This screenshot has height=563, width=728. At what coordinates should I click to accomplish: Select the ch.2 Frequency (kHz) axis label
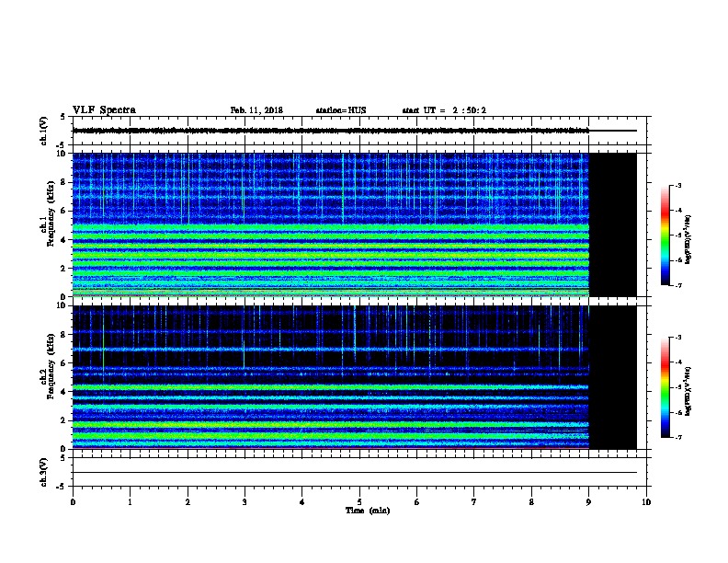(x=47, y=366)
